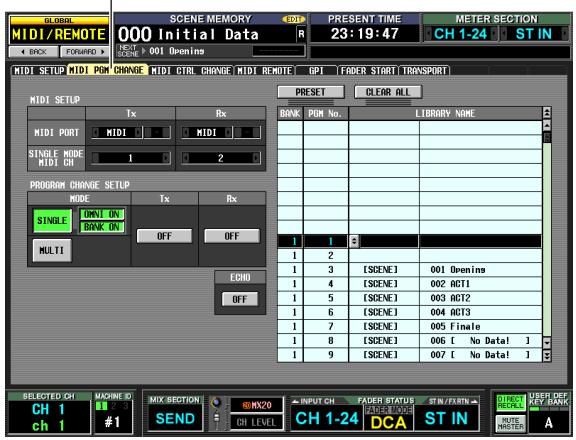Select ST IN/FX RTN fader status ST IN

446,418
